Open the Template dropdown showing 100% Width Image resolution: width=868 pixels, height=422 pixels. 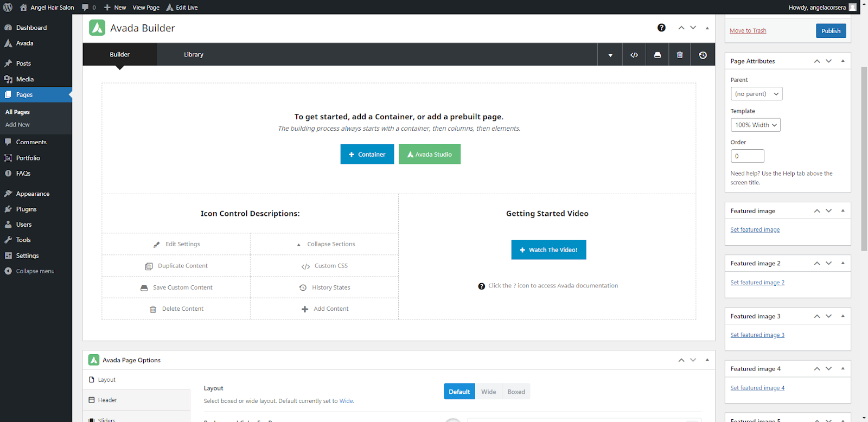tap(755, 125)
